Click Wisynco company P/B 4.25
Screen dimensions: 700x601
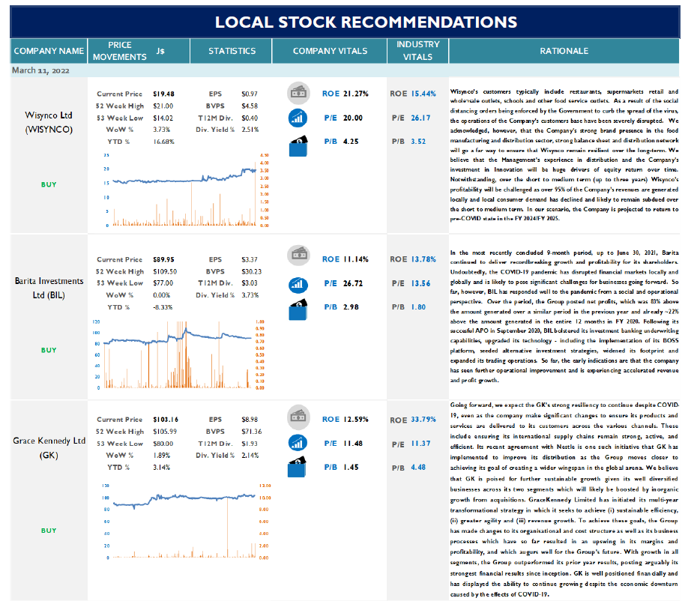pyautogui.click(x=351, y=142)
